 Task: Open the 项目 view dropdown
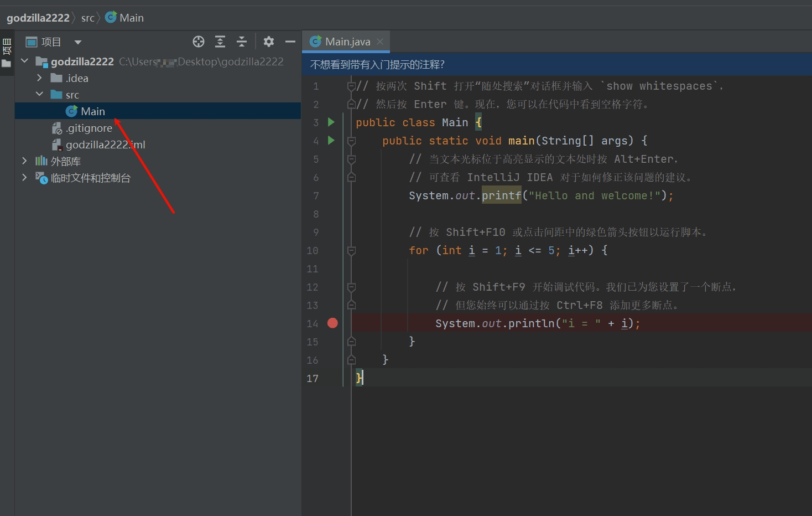[78, 42]
